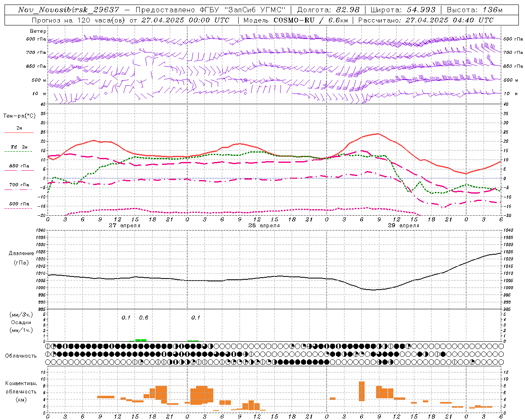Click the Долгота: 82.98 value
The width and height of the screenshot is (525, 420).
(x=328, y=10)
